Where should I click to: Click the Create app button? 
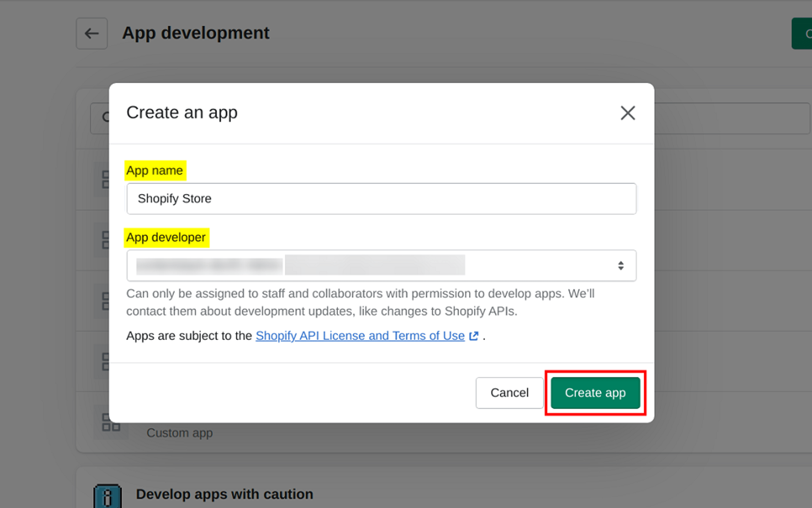pos(595,393)
